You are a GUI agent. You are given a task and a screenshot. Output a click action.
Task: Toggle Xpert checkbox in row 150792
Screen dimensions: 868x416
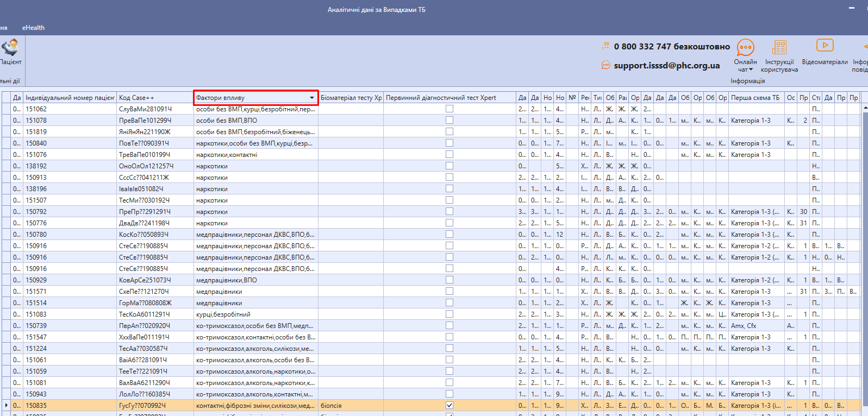tap(449, 211)
